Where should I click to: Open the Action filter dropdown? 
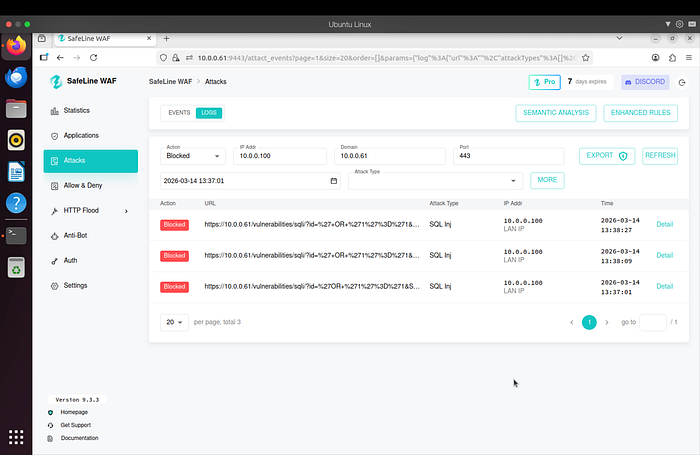click(x=193, y=156)
